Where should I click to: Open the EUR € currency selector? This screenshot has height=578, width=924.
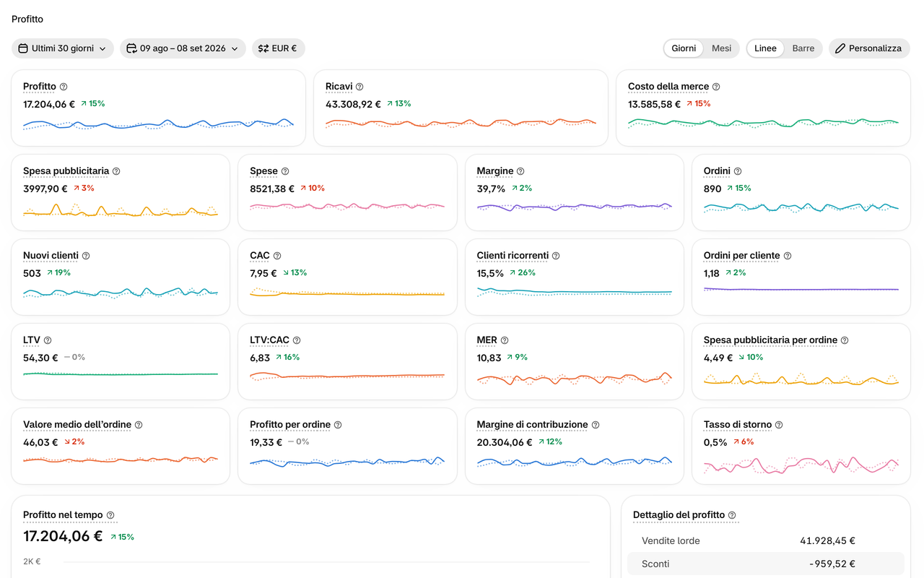pyautogui.click(x=279, y=48)
